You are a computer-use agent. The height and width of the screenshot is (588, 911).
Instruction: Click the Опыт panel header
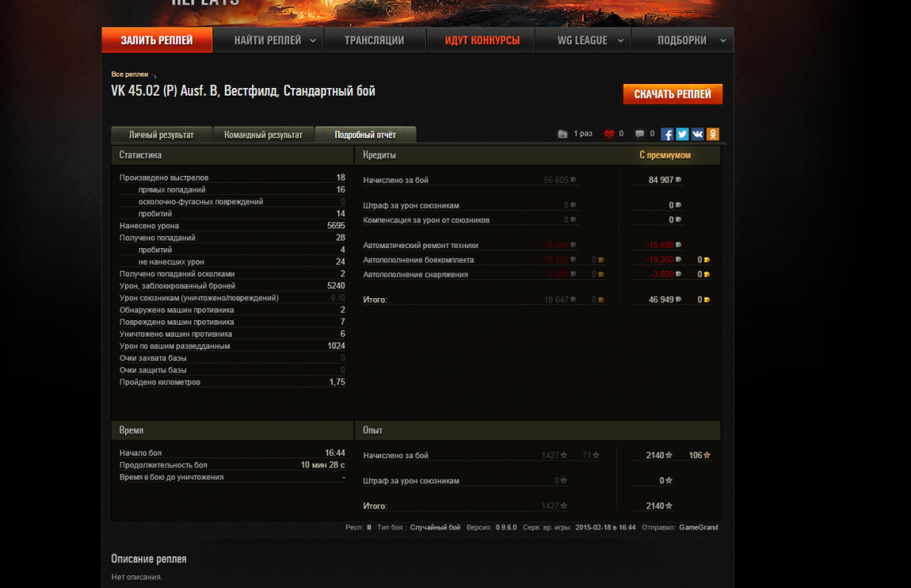coord(537,430)
